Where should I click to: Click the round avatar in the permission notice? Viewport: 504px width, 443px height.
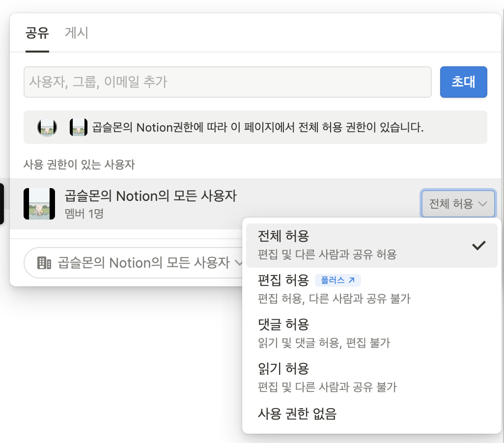(x=47, y=127)
